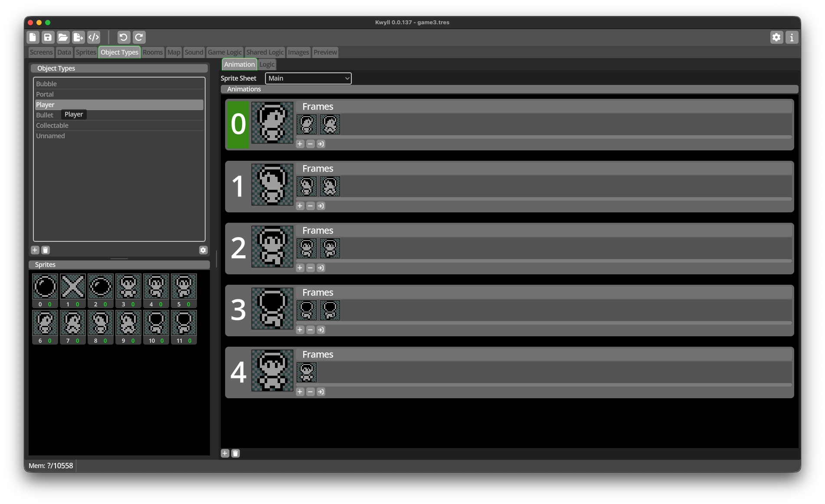The width and height of the screenshot is (825, 504).
Task: Select Bubble in the Object Types list
Action: tap(46, 84)
